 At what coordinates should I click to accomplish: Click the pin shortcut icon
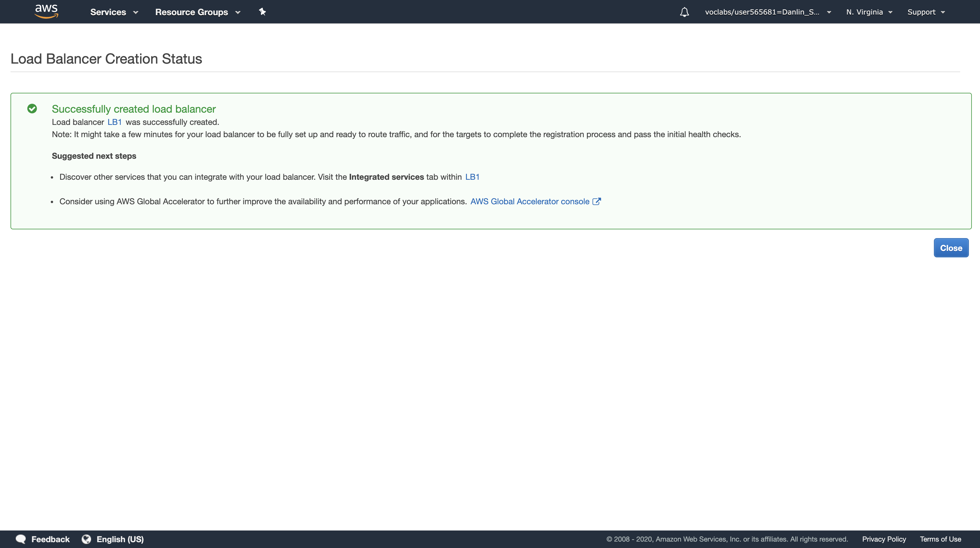(262, 12)
